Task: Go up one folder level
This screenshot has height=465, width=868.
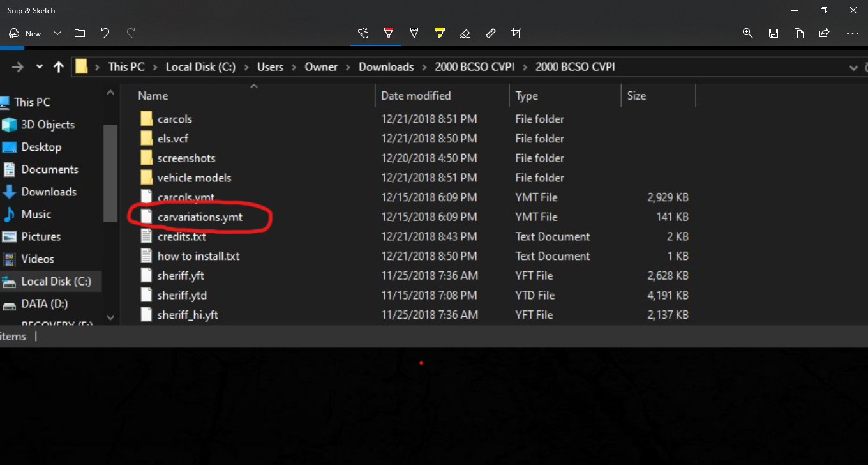Action: coord(59,66)
